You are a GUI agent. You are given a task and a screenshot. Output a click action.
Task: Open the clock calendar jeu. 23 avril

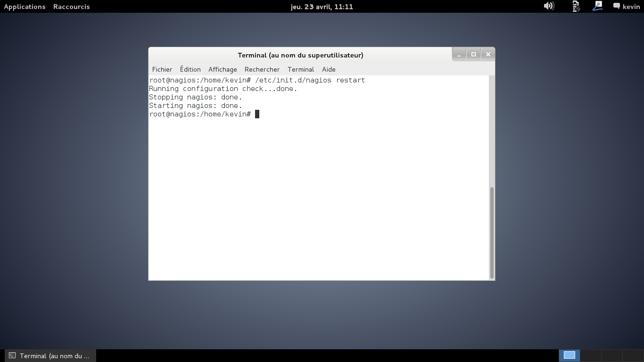(322, 7)
